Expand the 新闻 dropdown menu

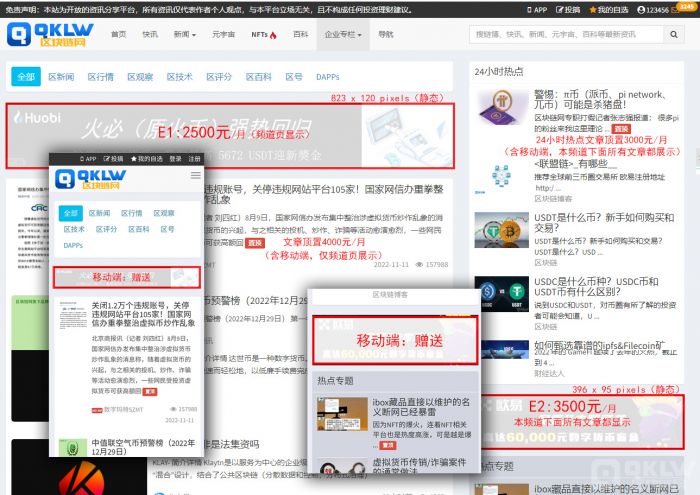pyautogui.click(x=184, y=34)
